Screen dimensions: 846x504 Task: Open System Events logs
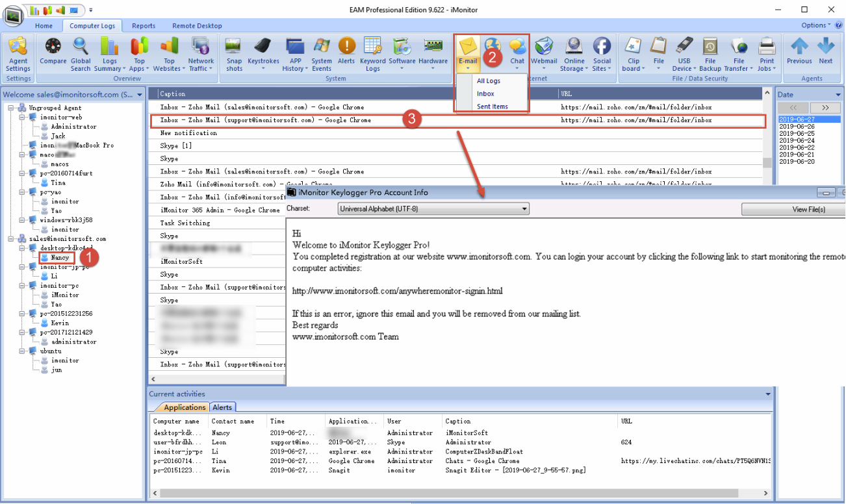pos(321,55)
